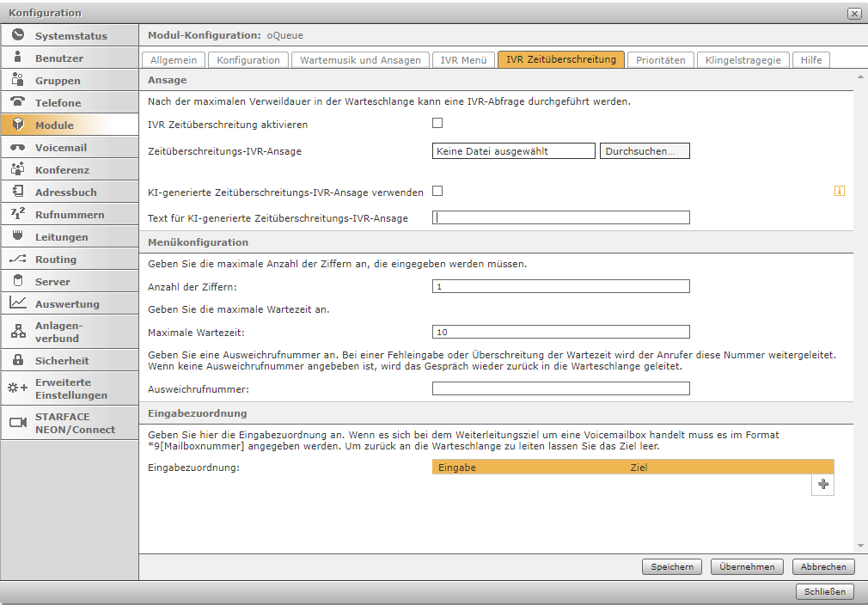Add new Eingabezuordnung row with plus icon
The height and width of the screenshot is (605, 868).
click(823, 485)
